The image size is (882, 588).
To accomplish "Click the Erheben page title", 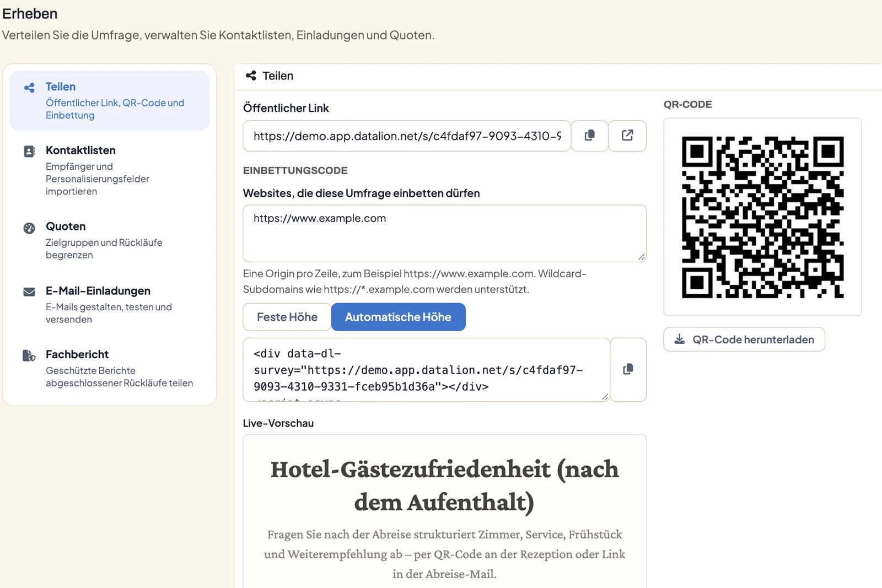I will (30, 14).
